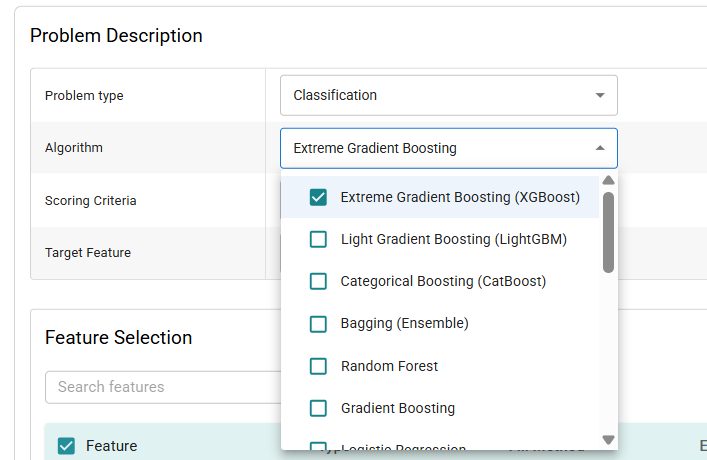Check the Gradient Boosting checkbox
Viewport: 707px width, 460px height.
click(x=318, y=408)
